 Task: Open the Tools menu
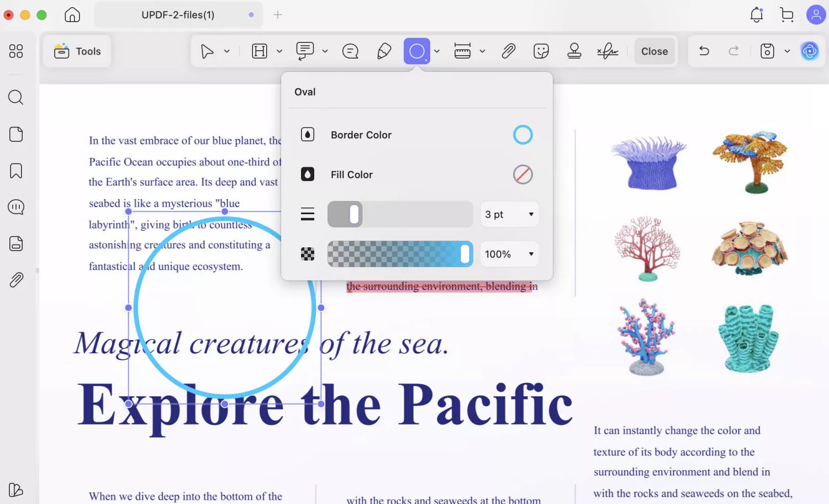point(77,51)
